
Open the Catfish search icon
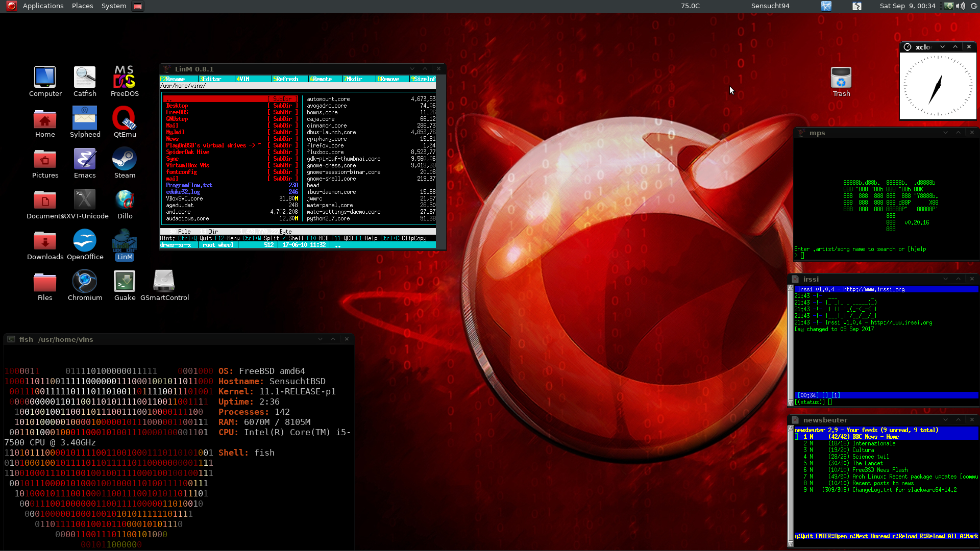[85, 78]
